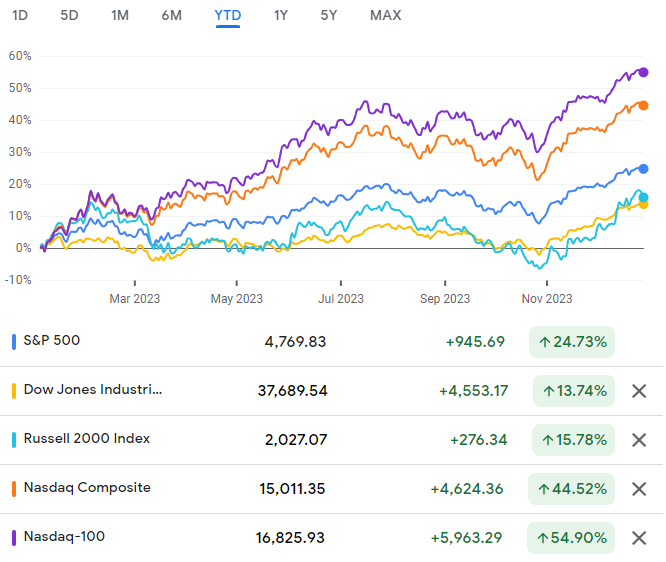Click the Dow Jones change +4,553.17
The width and height of the screenshot is (666, 562).
click(x=474, y=391)
